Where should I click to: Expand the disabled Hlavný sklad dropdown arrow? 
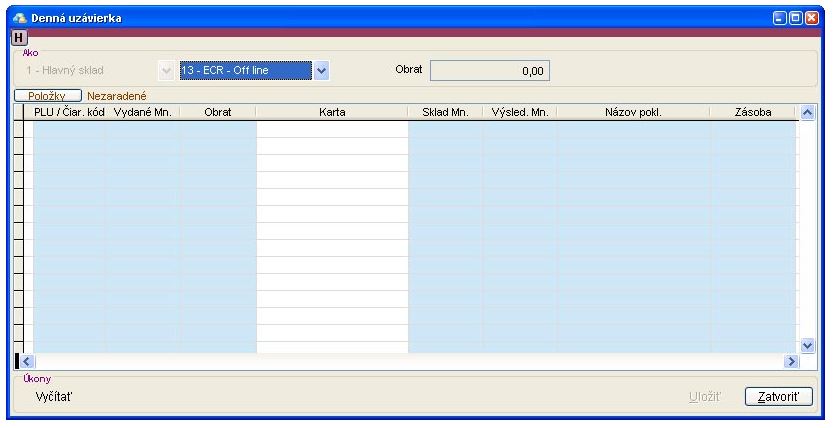click(166, 71)
